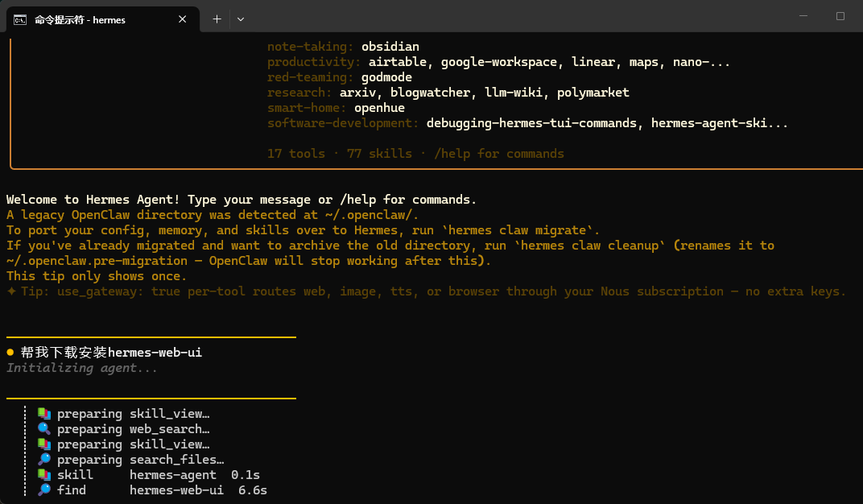
Task: Open a new terminal tab with plus
Action: (x=217, y=19)
